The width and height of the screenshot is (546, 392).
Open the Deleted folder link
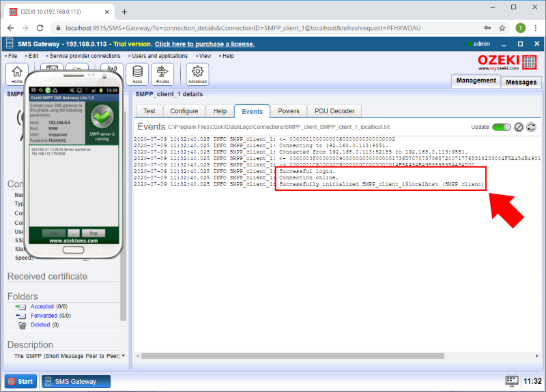tap(40, 325)
